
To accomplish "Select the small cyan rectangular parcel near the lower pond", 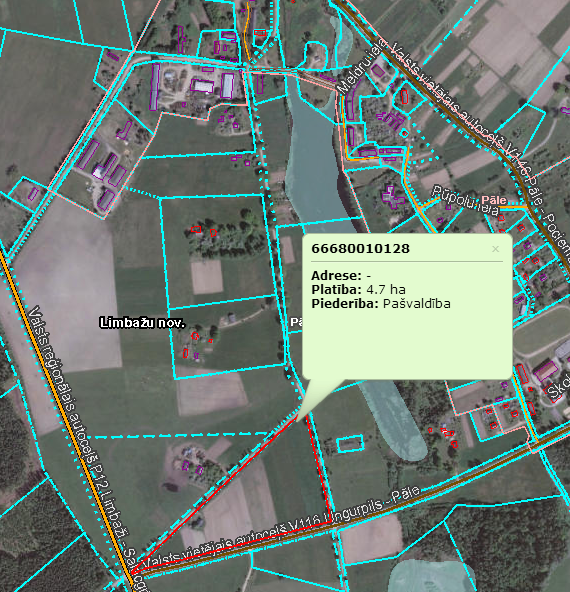I will coord(350,443).
